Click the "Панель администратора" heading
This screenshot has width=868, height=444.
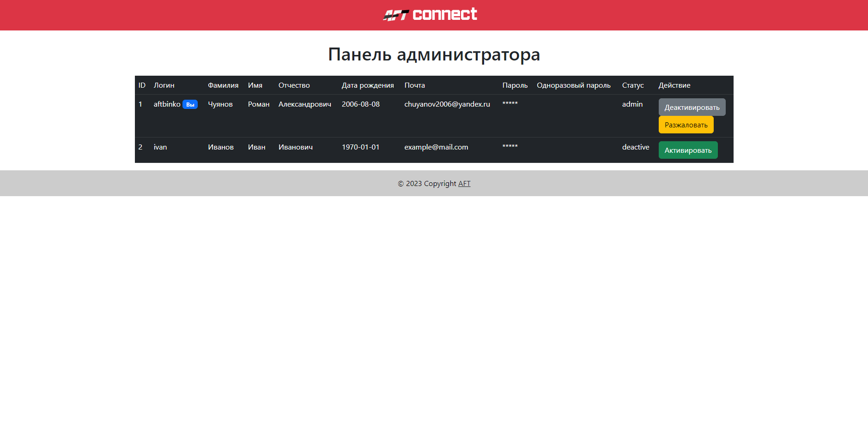coord(434,54)
